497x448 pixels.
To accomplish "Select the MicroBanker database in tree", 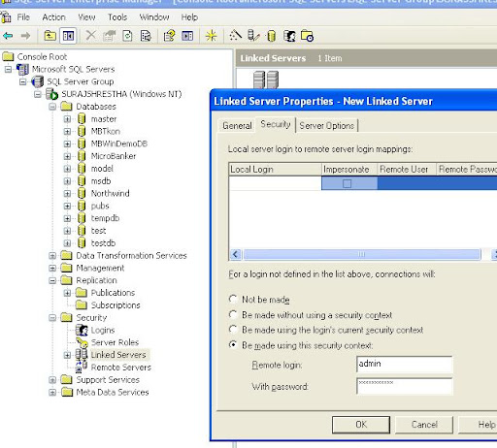I will tap(114, 156).
